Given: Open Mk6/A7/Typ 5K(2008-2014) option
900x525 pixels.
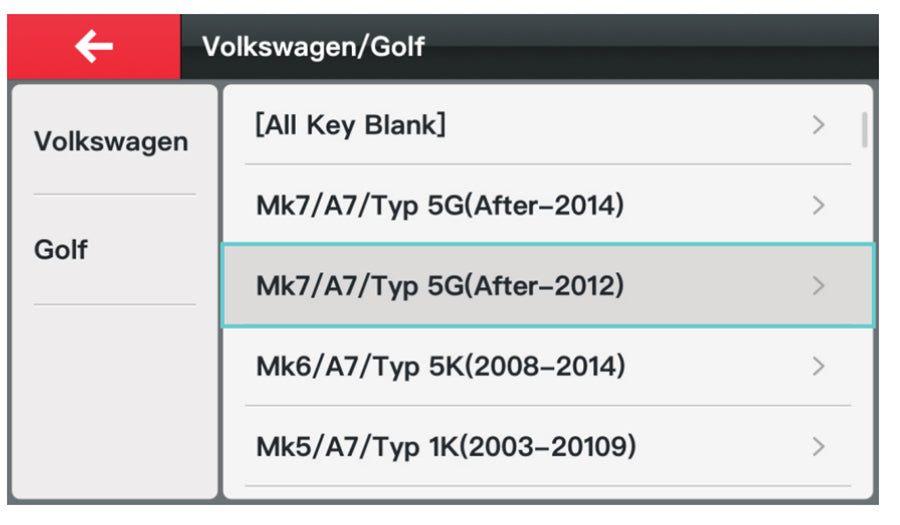Looking at the screenshot, I should tap(440, 366).
